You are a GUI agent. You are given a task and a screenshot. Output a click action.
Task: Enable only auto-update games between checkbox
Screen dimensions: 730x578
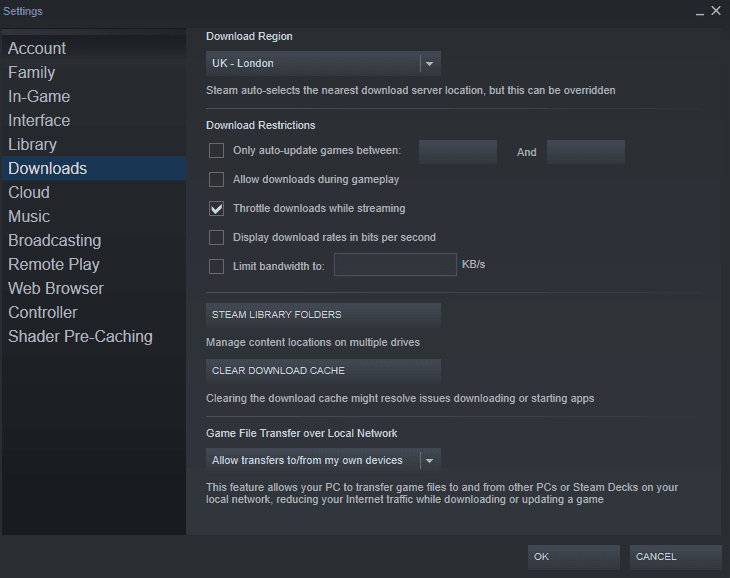[x=216, y=151]
